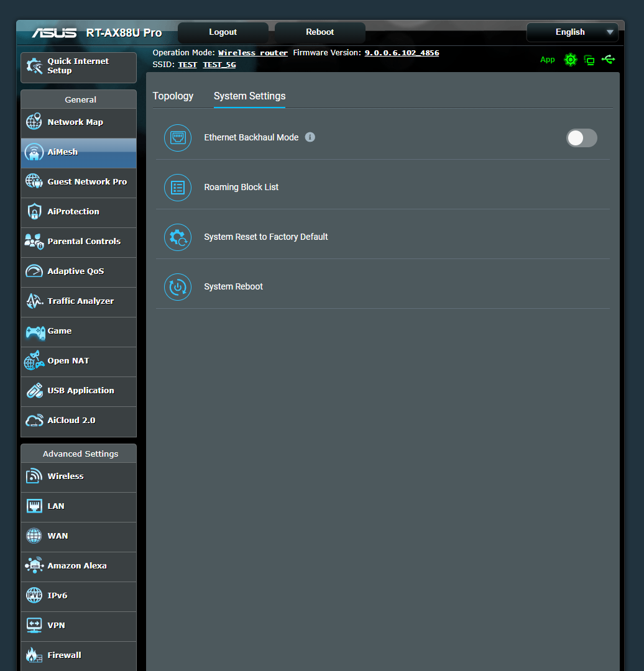Click the WAN globe icon
Image resolution: width=644 pixels, height=671 pixels.
coord(34,536)
